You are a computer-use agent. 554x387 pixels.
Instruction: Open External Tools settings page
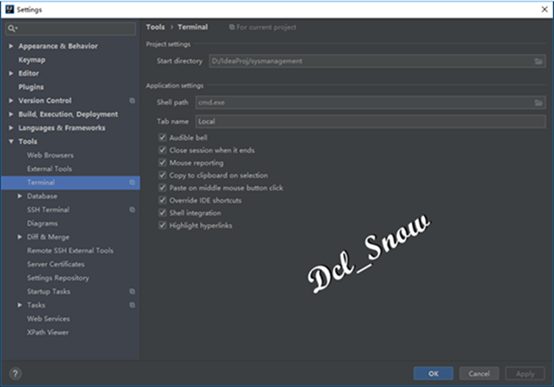tap(49, 169)
